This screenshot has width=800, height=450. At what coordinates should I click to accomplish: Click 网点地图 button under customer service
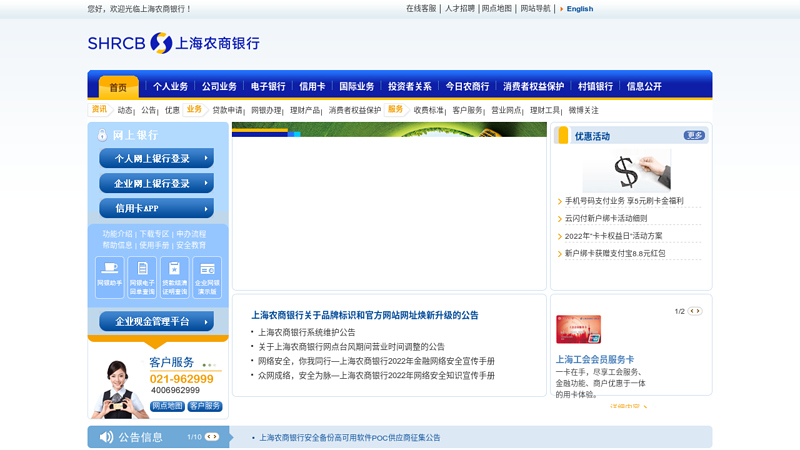coord(167,406)
